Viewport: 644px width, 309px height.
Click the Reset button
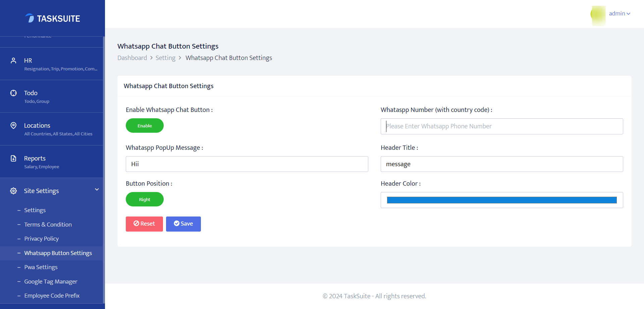point(144,224)
